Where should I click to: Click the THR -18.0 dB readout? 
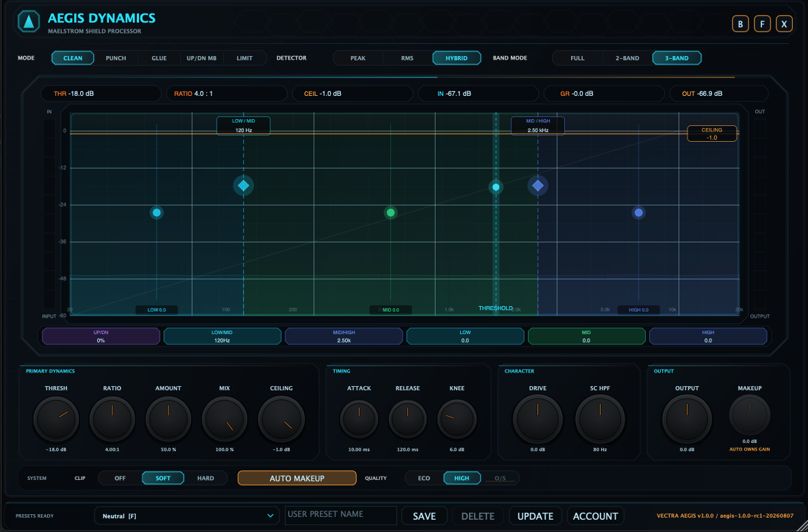[101, 94]
